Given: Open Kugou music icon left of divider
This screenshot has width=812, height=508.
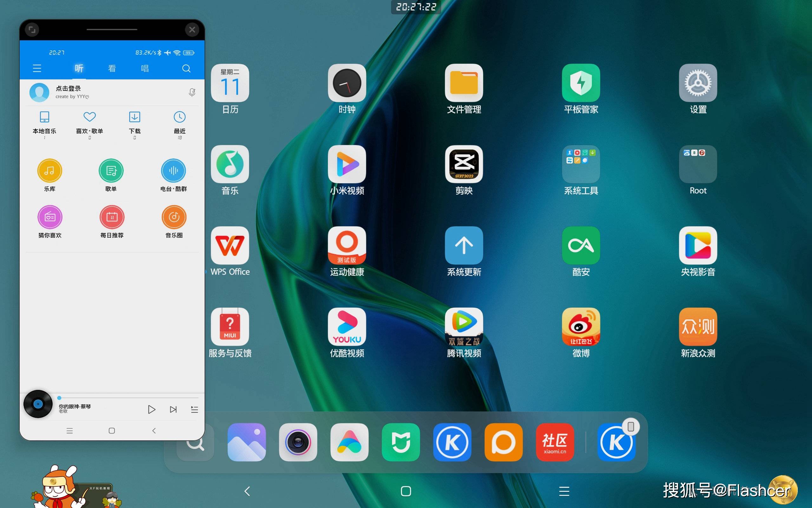Looking at the screenshot, I should click(x=452, y=442).
